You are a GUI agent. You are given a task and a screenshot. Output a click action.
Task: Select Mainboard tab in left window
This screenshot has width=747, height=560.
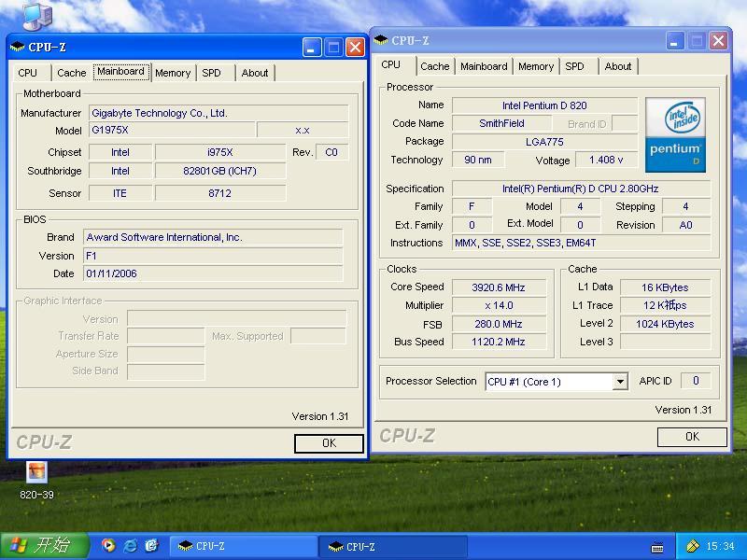[x=121, y=72]
